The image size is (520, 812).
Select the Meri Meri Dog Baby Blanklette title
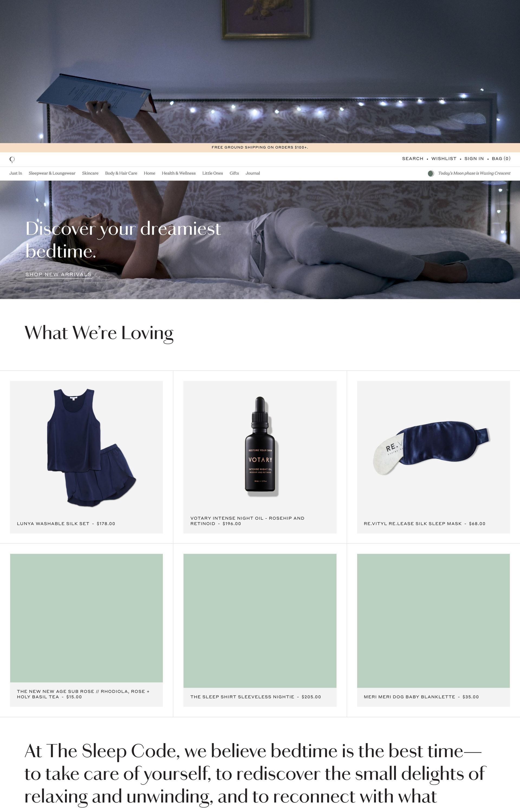point(409,697)
